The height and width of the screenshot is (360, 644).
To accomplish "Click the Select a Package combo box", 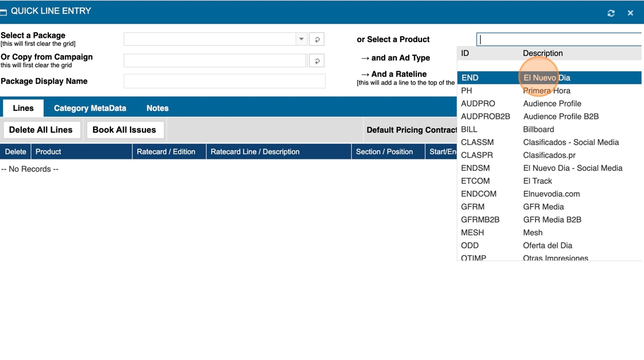I will point(215,39).
